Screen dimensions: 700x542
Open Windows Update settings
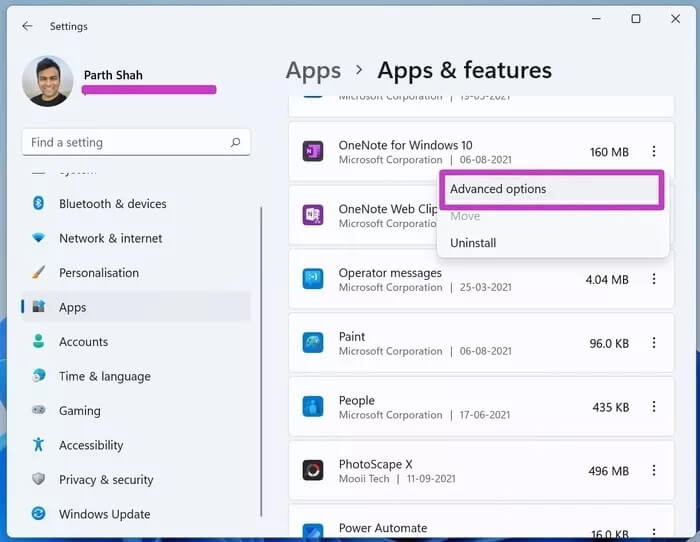[137, 513]
